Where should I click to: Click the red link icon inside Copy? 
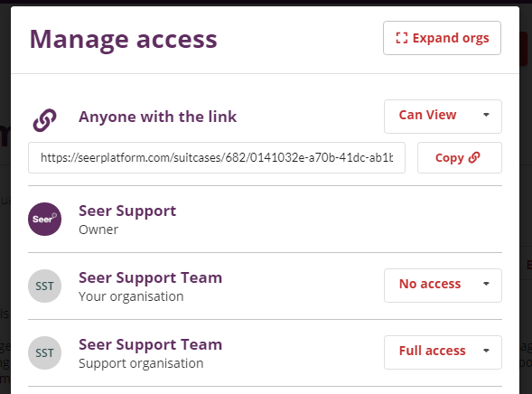pyautogui.click(x=474, y=157)
